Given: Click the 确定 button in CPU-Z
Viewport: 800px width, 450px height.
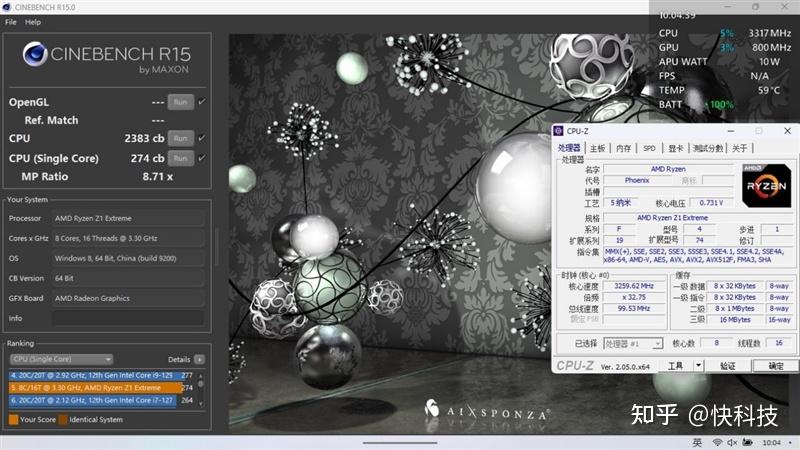Looking at the screenshot, I should pos(776,365).
